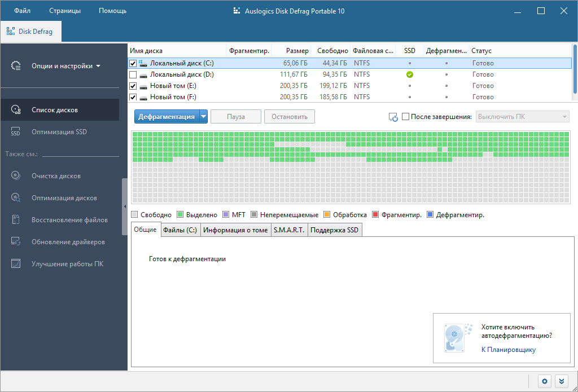Click the power icon beside После завершения
578x392 pixels.
[393, 117]
